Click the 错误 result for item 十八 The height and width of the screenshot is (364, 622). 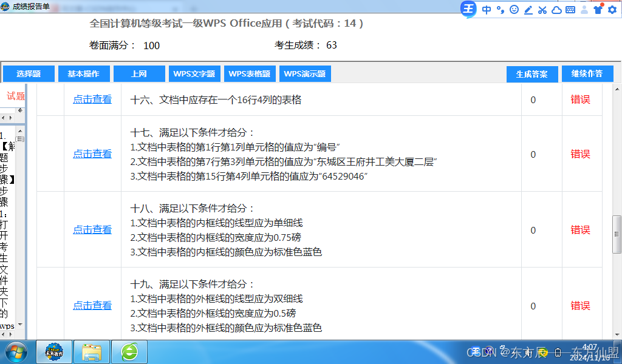click(580, 230)
